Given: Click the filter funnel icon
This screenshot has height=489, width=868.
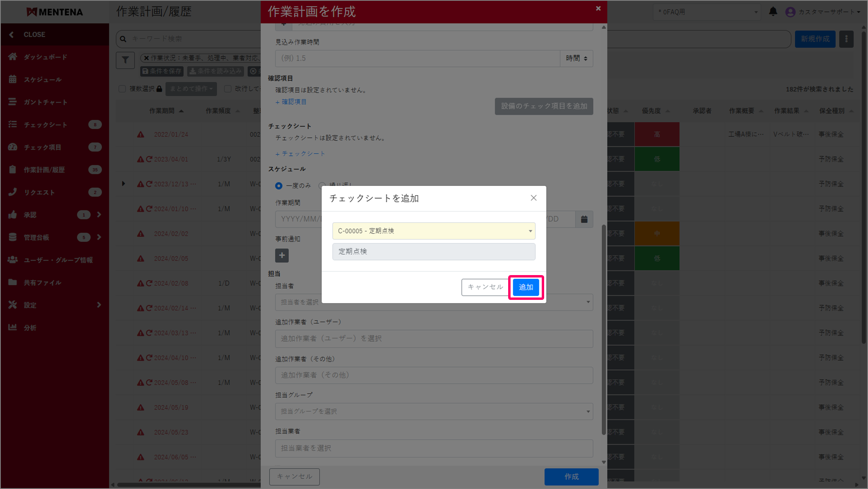Looking at the screenshot, I should pos(125,60).
